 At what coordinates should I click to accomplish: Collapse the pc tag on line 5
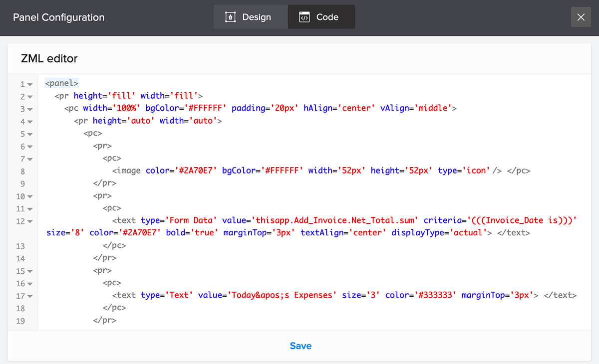pos(30,135)
